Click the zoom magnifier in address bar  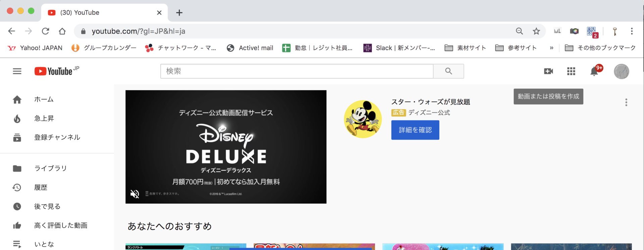coord(519,31)
